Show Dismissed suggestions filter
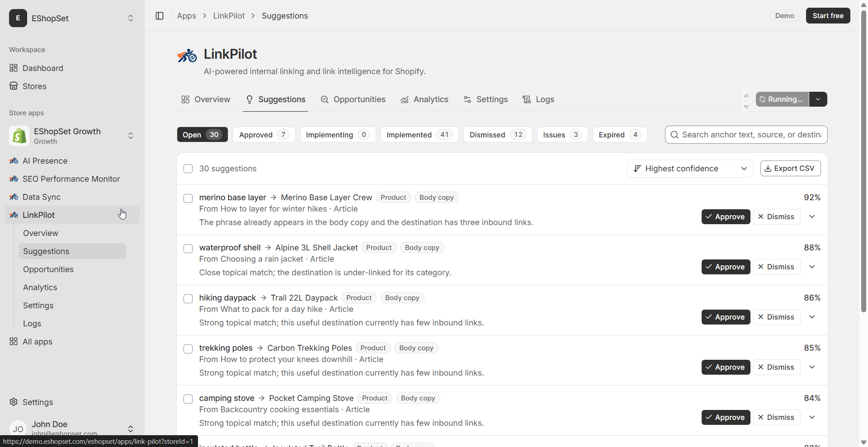 pos(498,135)
